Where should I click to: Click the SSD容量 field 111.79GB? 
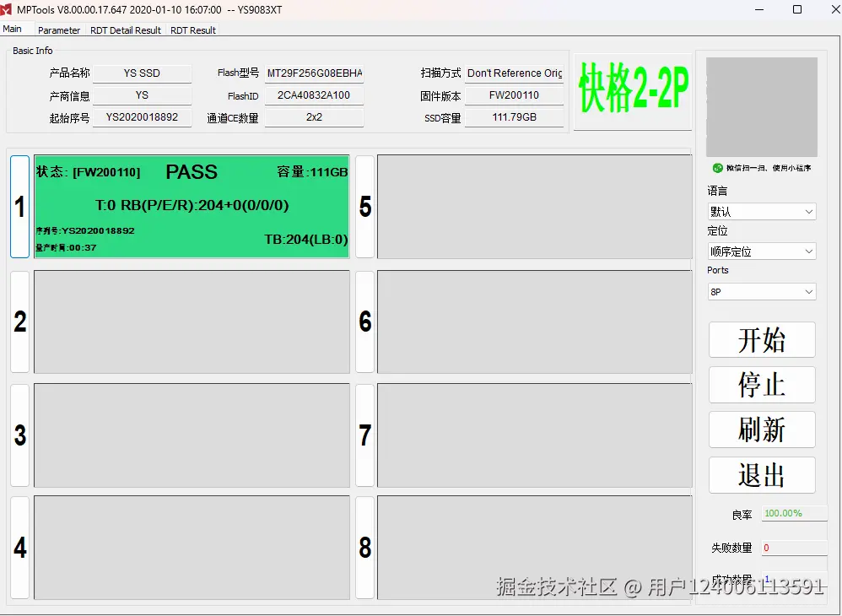tap(514, 117)
